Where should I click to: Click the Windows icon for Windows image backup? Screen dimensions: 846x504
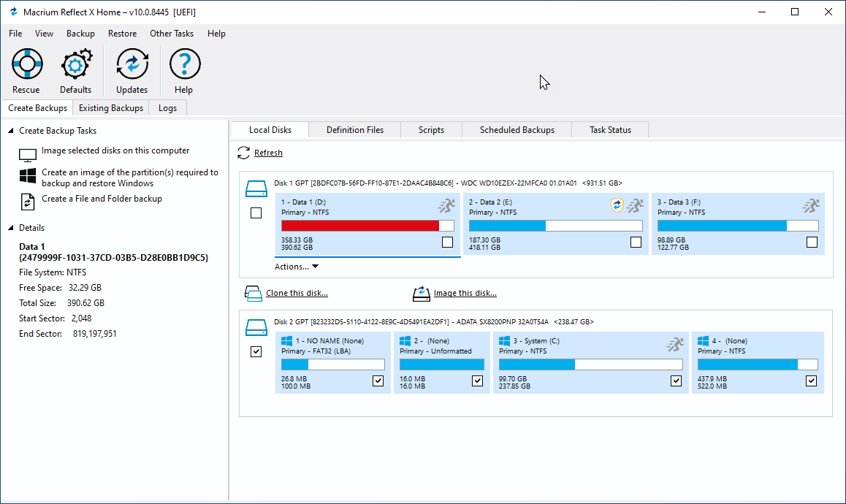[28, 176]
